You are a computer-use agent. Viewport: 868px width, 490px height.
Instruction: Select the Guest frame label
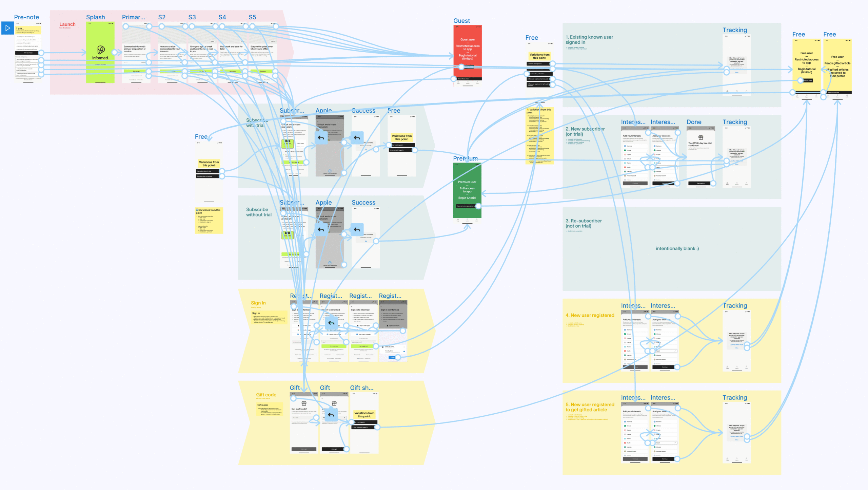tap(461, 21)
